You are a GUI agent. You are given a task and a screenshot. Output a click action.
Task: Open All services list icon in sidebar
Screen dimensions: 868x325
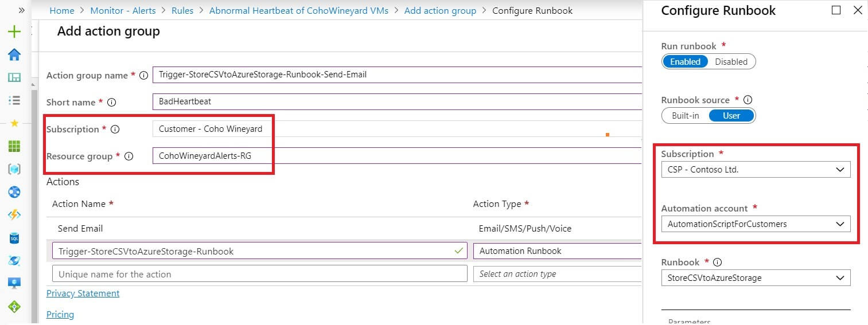pos(14,100)
